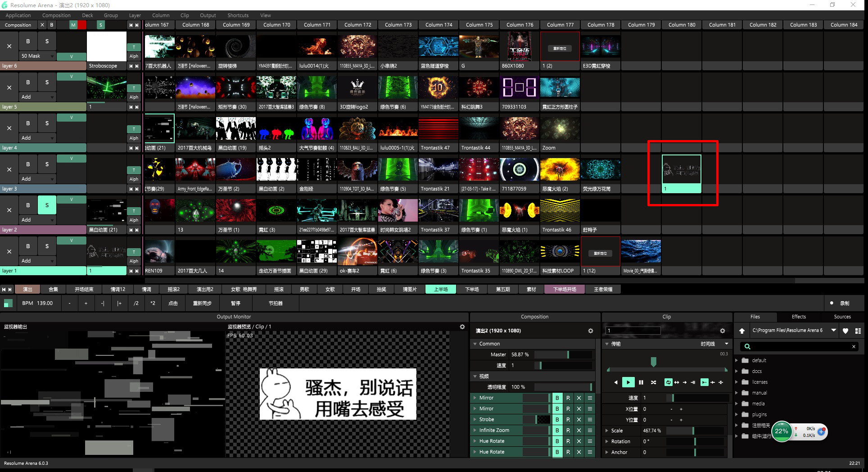Open the Output Monitor settings gear
Viewport: 868px width, 472px height.
tap(462, 327)
